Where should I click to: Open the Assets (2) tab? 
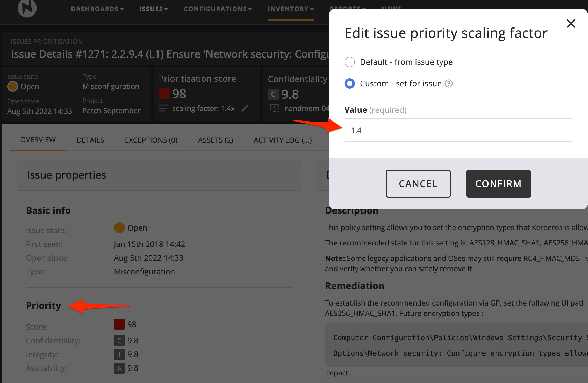[x=215, y=140]
